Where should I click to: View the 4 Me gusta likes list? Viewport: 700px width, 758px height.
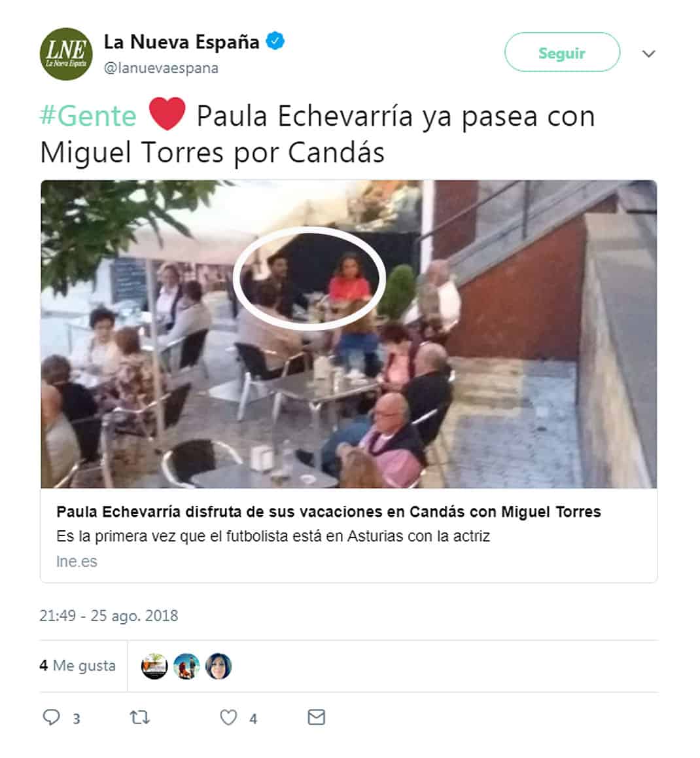point(78,666)
